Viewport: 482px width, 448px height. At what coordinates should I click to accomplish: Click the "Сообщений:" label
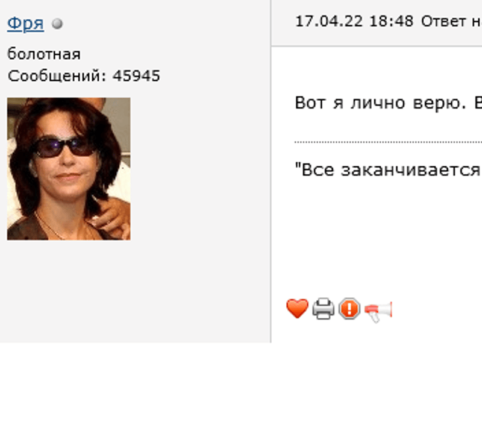(x=57, y=76)
